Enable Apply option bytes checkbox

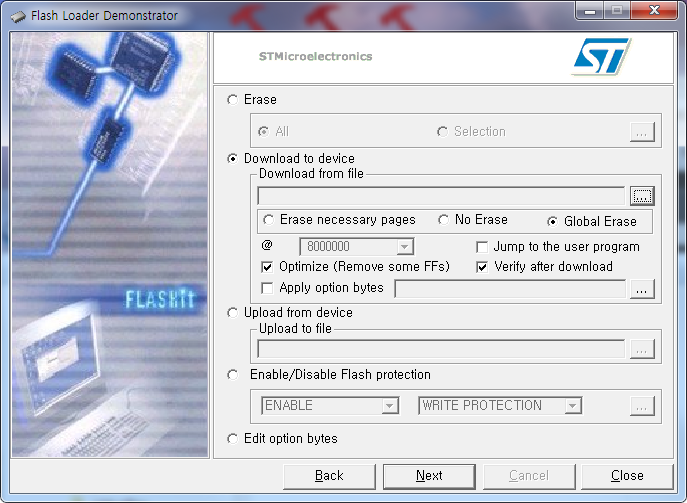pos(267,288)
